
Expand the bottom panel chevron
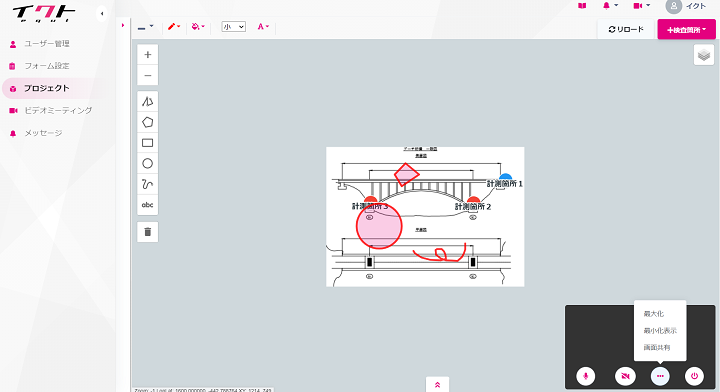coord(437,385)
